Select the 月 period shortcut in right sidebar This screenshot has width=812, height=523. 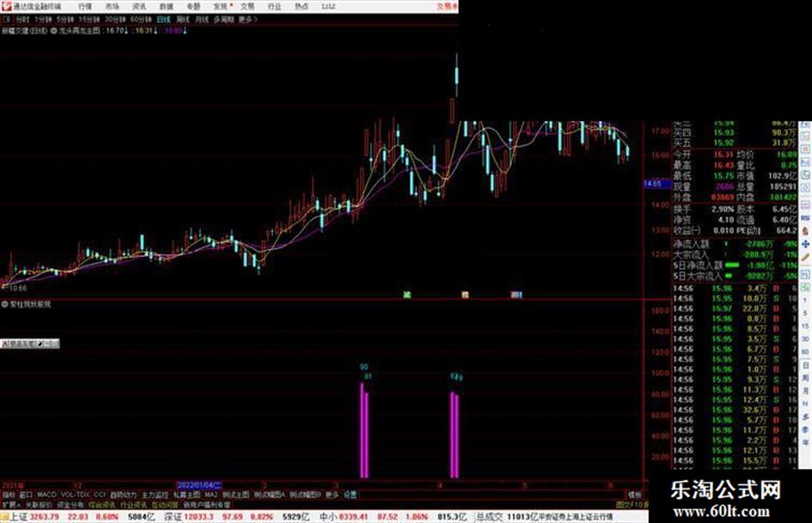coord(805,391)
